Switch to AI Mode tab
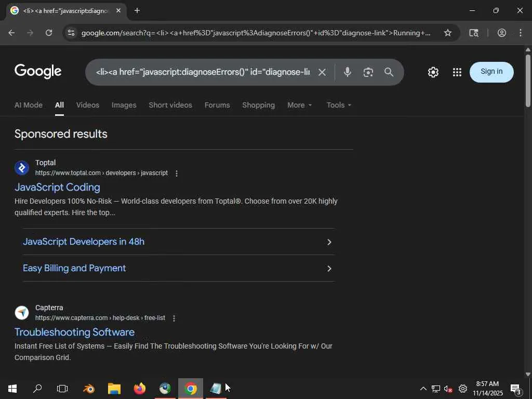 click(29, 105)
